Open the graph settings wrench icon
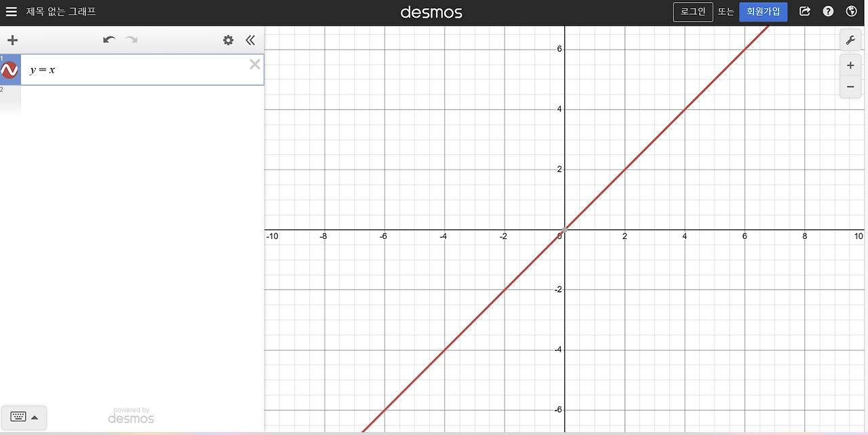Viewport: 868px width, 435px height. point(850,39)
